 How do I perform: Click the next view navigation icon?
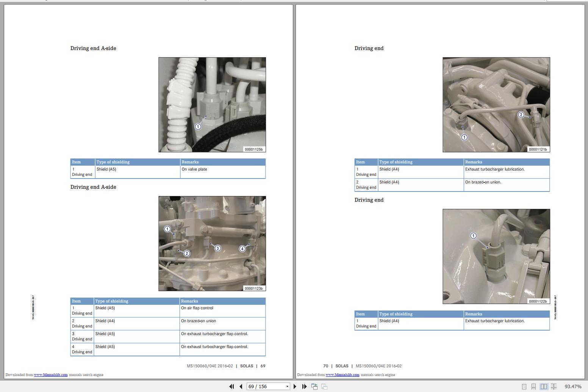[324, 386]
